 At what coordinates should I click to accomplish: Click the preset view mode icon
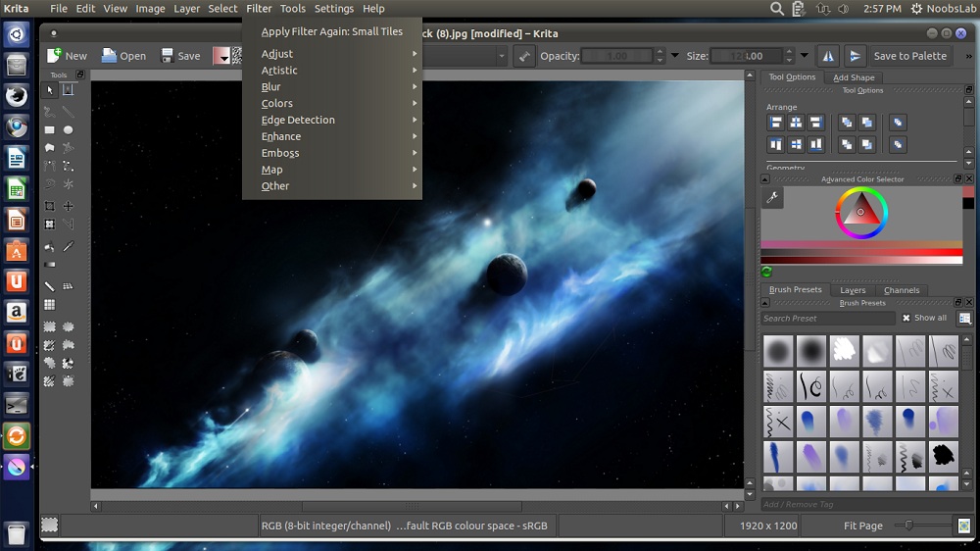pyautogui.click(x=964, y=319)
